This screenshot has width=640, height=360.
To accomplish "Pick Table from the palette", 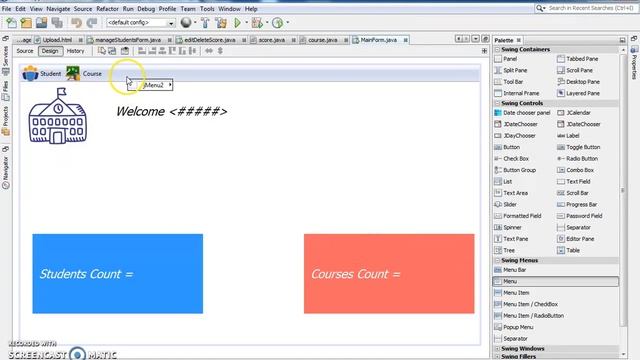I will (x=569, y=250).
